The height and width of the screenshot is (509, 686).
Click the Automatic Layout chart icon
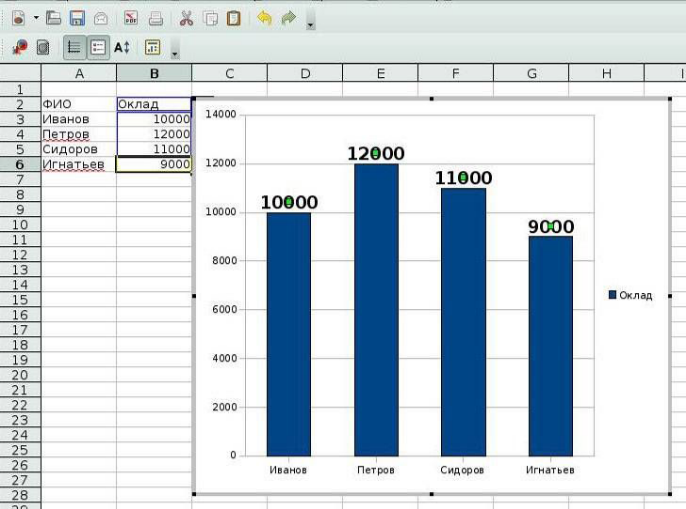pos(152,47)
